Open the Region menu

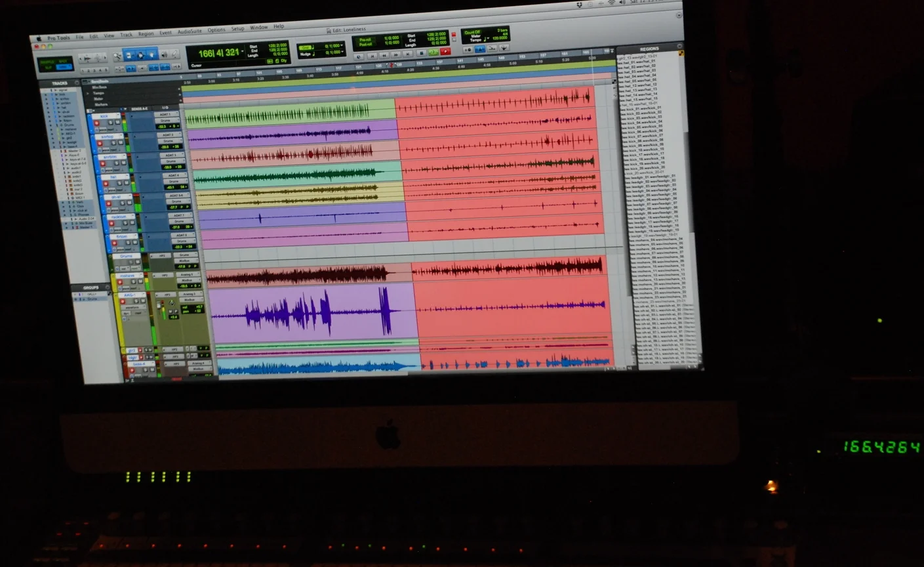pos(146,34)
